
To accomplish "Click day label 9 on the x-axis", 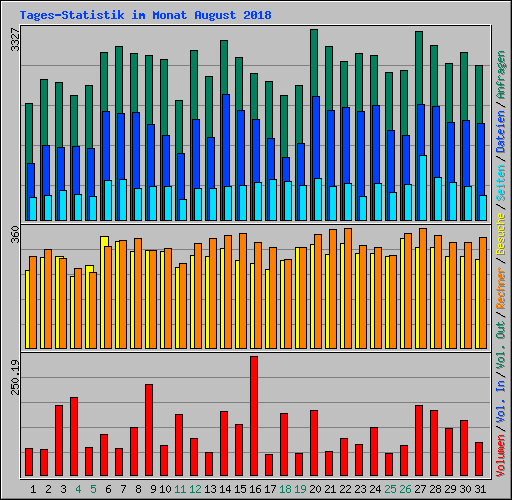I will click(x=153, y=489).
